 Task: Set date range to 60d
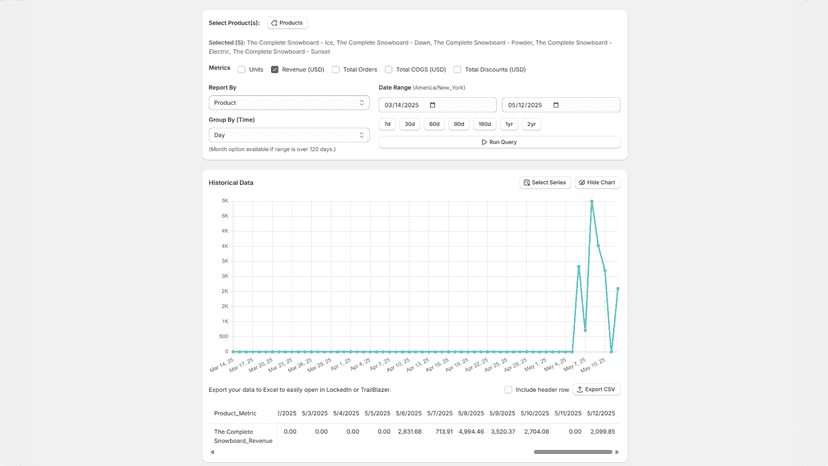[x=434, y=124]
